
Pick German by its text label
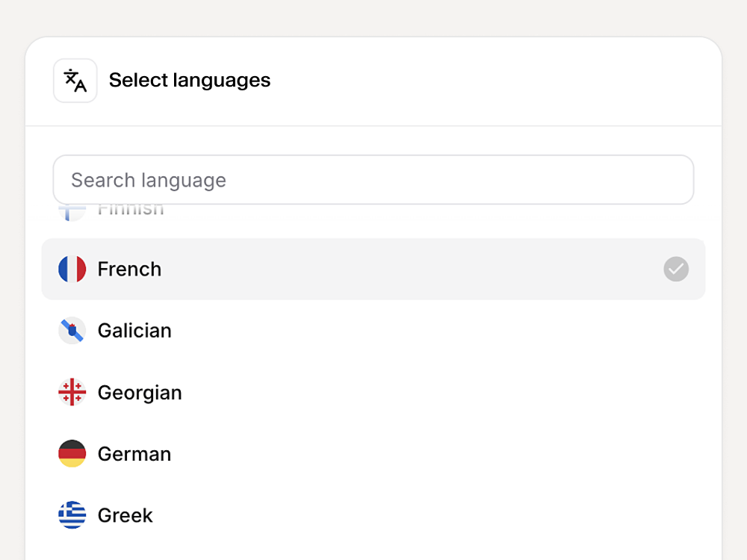pos(134,454)
